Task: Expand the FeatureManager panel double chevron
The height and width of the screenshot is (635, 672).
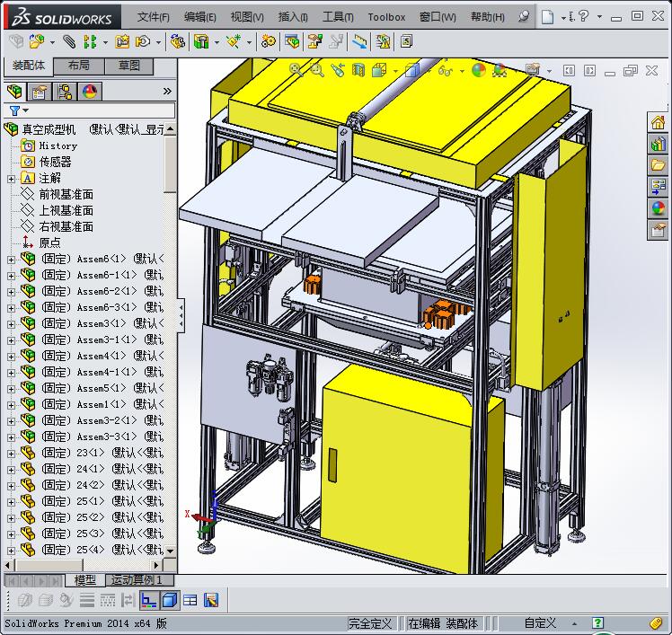Action: [167, 92]
